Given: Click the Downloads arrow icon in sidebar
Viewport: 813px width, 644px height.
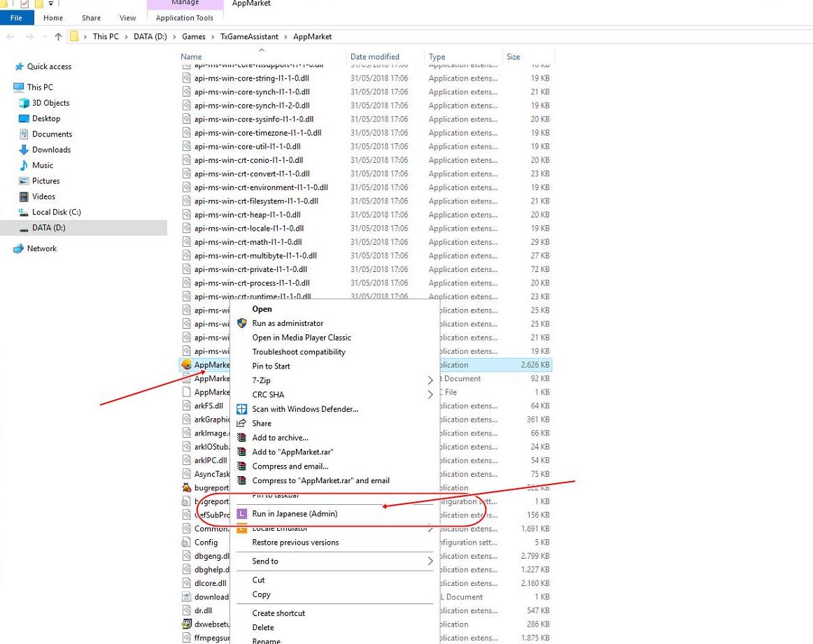Looking at the screenshot, I should [24, 150].
